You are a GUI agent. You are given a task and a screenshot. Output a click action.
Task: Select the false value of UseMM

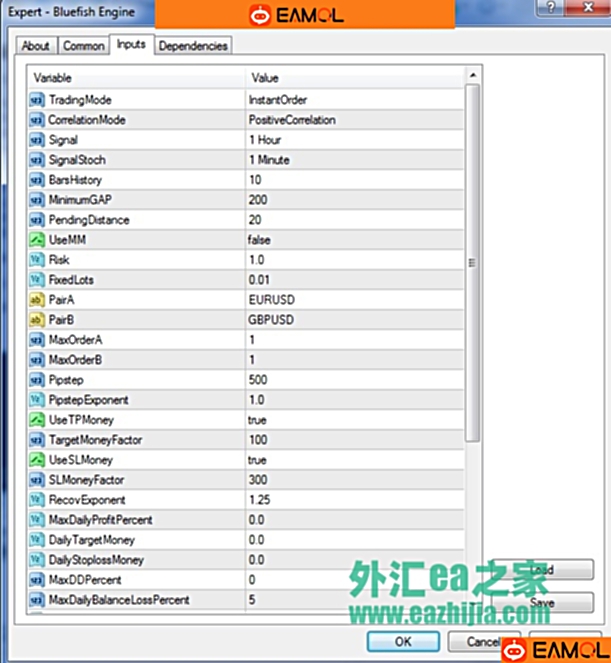259,240
